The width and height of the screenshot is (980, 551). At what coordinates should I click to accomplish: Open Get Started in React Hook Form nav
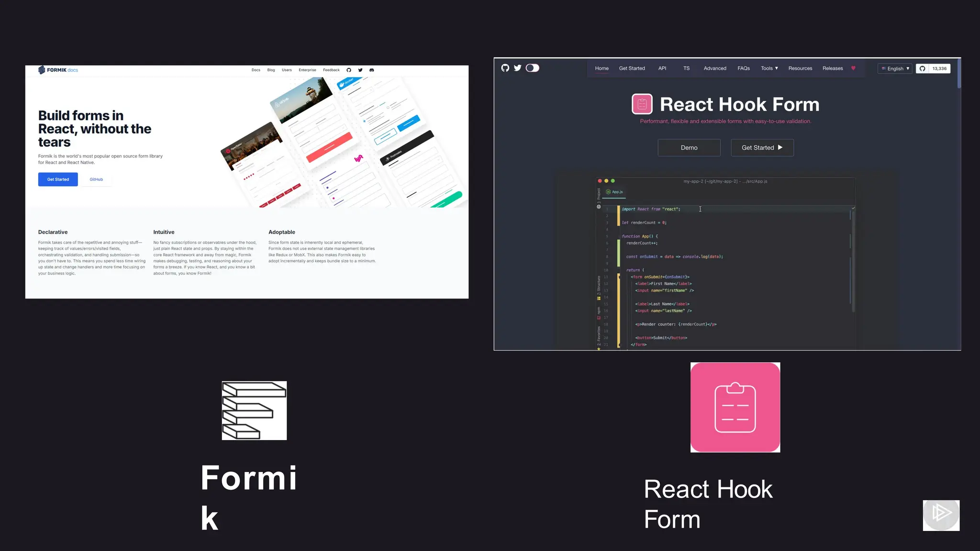[632, 68]
